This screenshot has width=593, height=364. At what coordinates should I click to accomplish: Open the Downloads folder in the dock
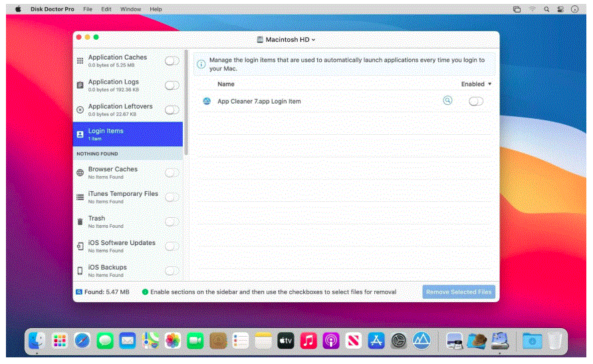click(532, 341)
